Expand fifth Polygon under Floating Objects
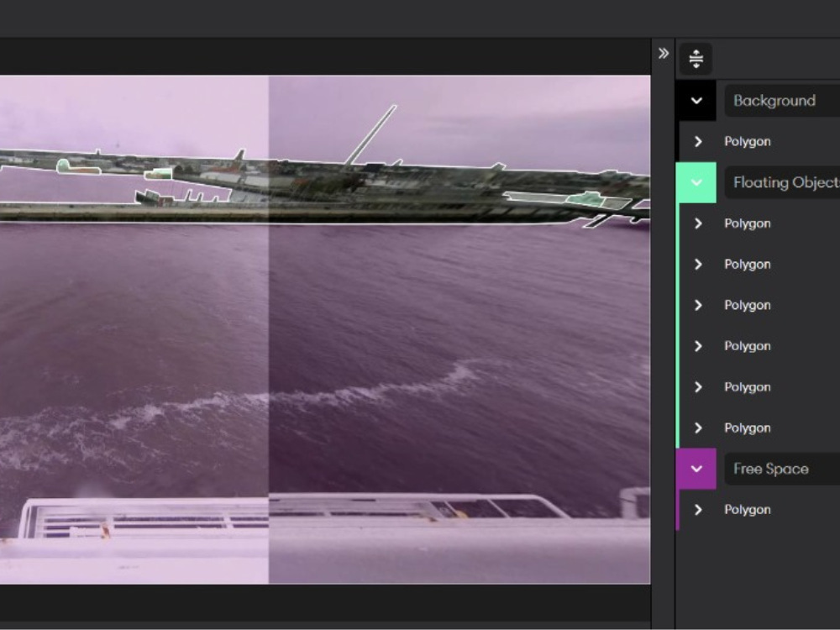The height and width of the screenshot is (630, 840). (698, 386)
